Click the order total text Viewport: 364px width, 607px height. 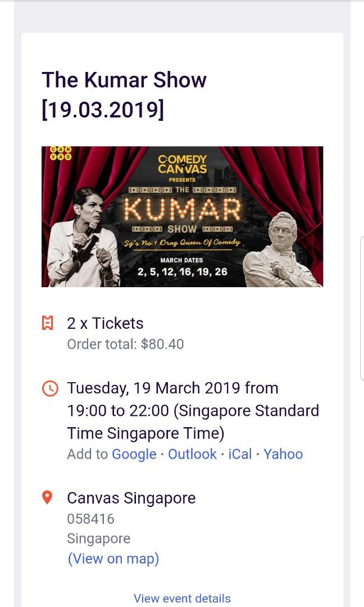coord(125,343)
